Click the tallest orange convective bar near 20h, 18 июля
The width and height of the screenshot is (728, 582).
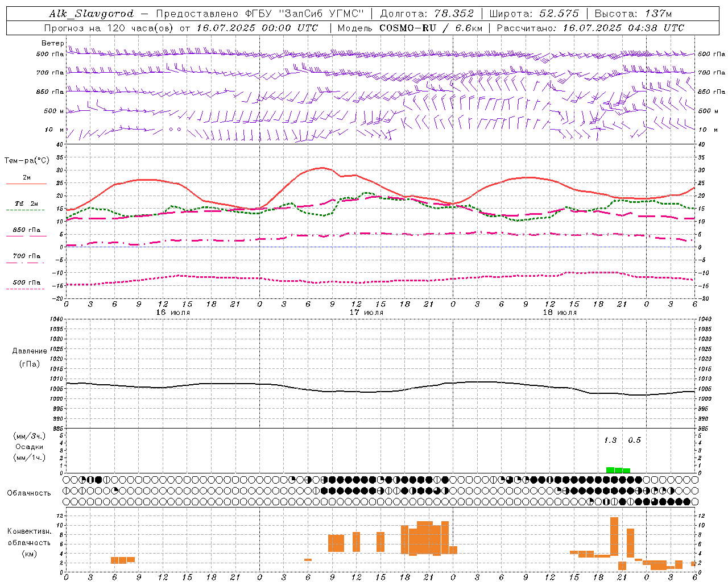pos(614,537)
